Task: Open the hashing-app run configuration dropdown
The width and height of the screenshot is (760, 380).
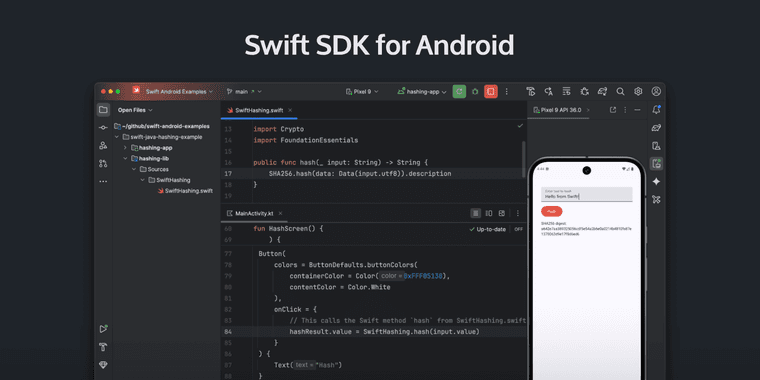Action: click(x=422, y=91)
